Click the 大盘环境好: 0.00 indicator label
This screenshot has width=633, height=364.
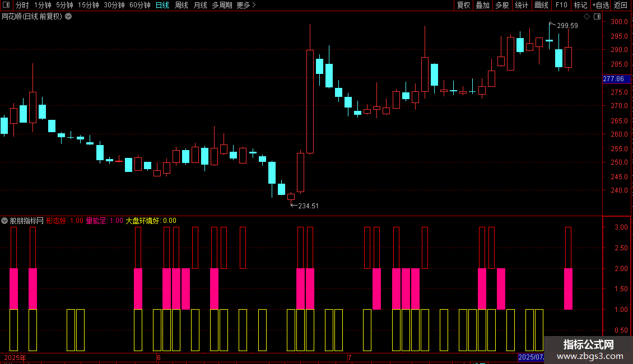(x=151, y=221)
